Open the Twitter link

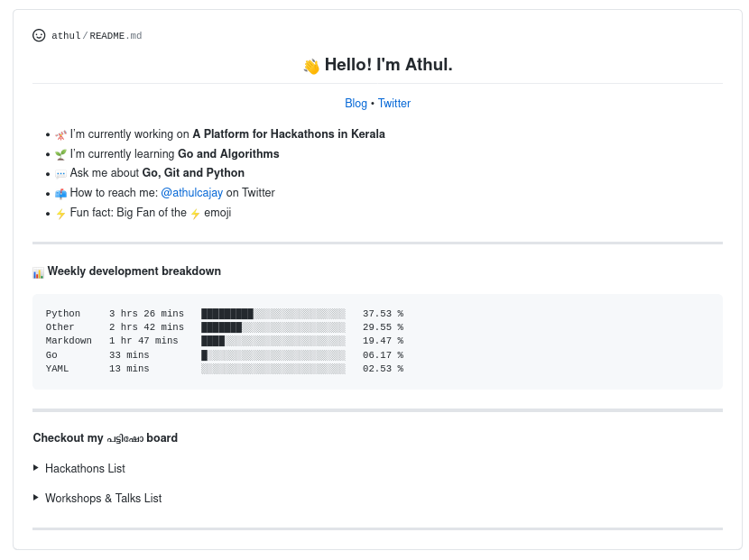394,103
